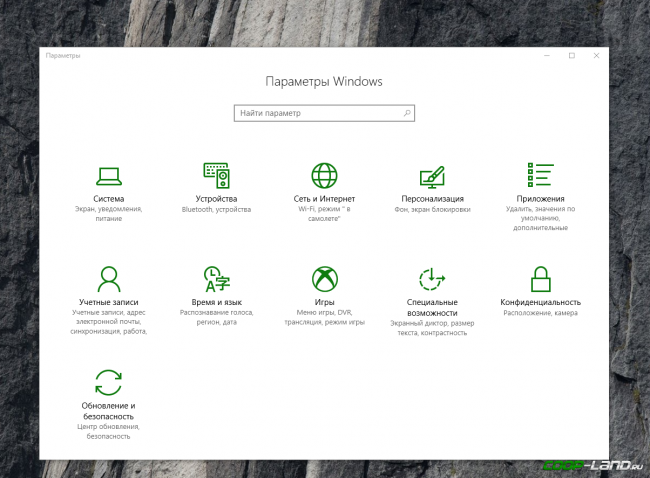Click 'Меню игры, DVR, трансляция' description
Screen dimensions: 650x478
(x=324, y=317)
